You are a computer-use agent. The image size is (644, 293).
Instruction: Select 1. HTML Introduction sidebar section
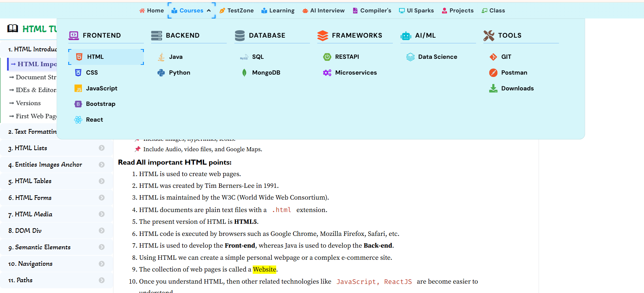[x=33, y=49]
